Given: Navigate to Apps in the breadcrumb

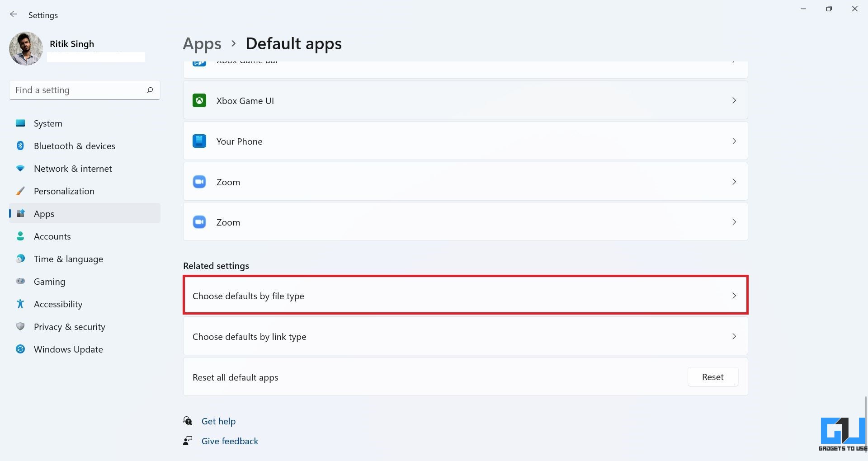Looking at the screenshot, I should click(x=202, y=44).
